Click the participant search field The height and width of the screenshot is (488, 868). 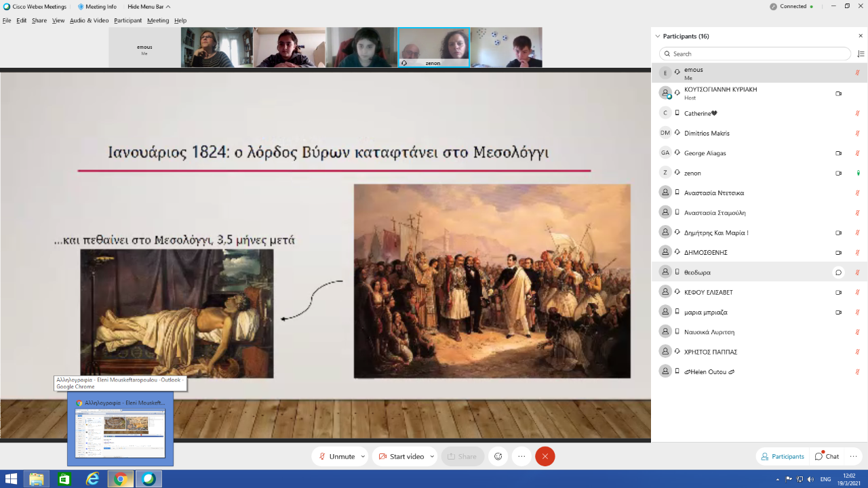(755, 54)
